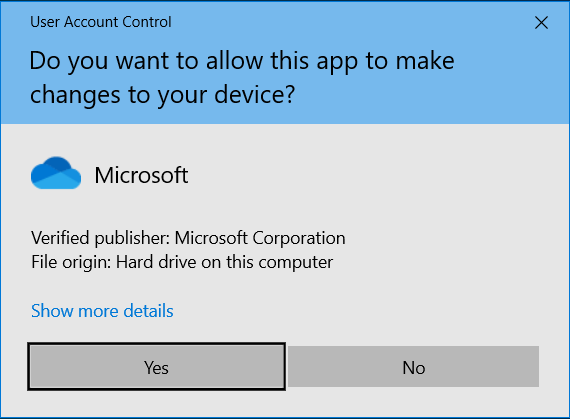570x419 pixels.
Task: Click the word 'Verified publisher:'
Action: click(101, 238)
